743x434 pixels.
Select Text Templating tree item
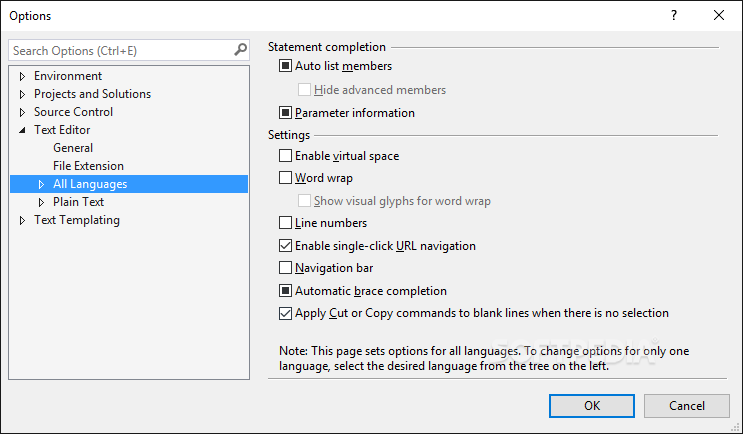click(77, 220)
